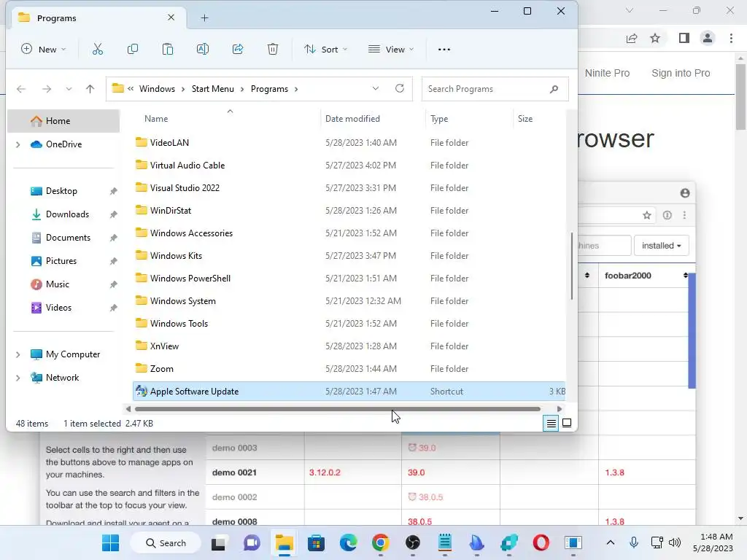Open Documents in navigation pane
This screenshot has height=560, width=747.
click(67, 238)
